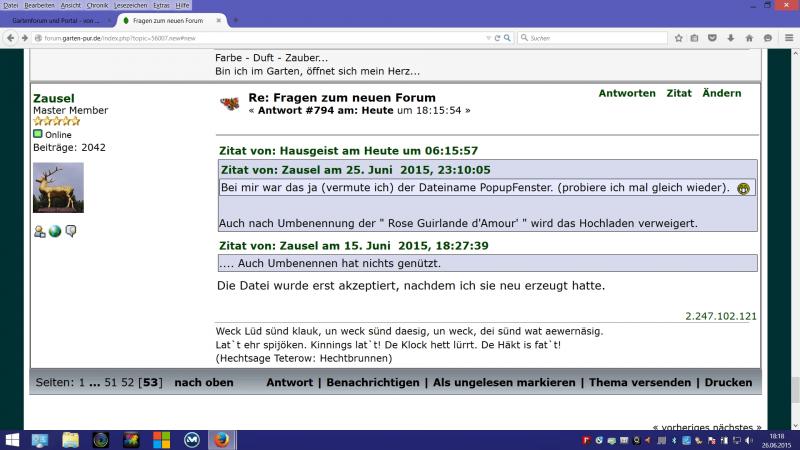This screenshot has width=800, height=450.
Task: Click the Ändern link to edit post
Action: (x=721, y=93)
